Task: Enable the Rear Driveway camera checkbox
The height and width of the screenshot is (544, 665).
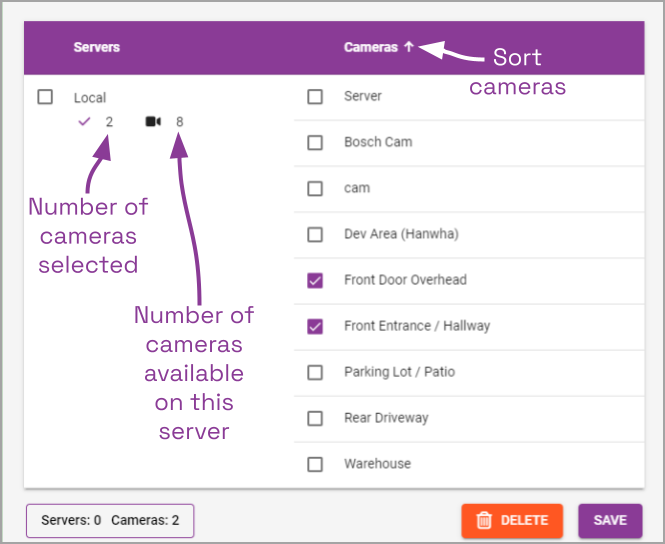Action: (x=315, y=418)
